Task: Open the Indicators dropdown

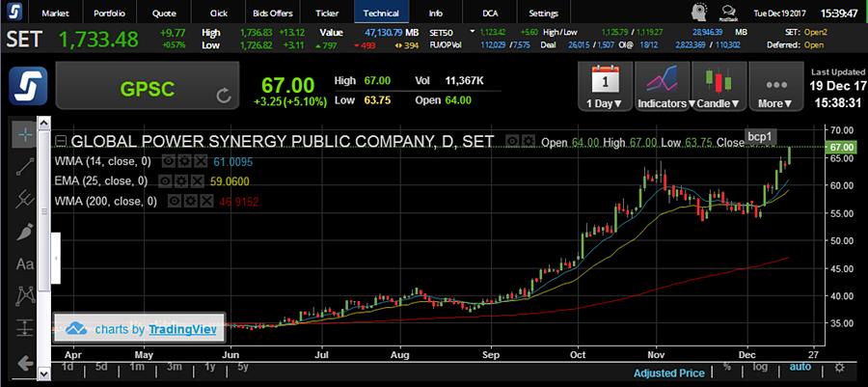Action: click(663, 86)
